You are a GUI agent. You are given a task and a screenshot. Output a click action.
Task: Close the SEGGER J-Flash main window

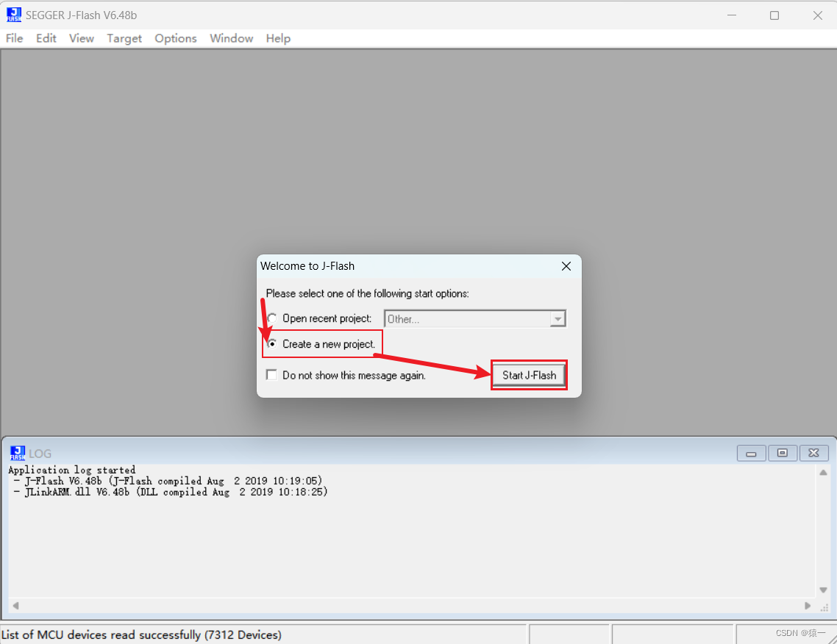pos(818,15)
